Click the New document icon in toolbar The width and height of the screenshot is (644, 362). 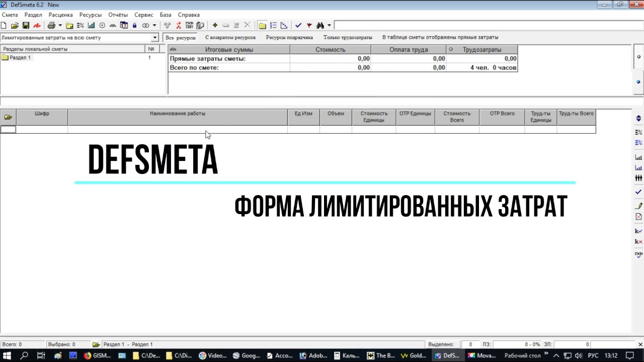(x=4, y=25)
